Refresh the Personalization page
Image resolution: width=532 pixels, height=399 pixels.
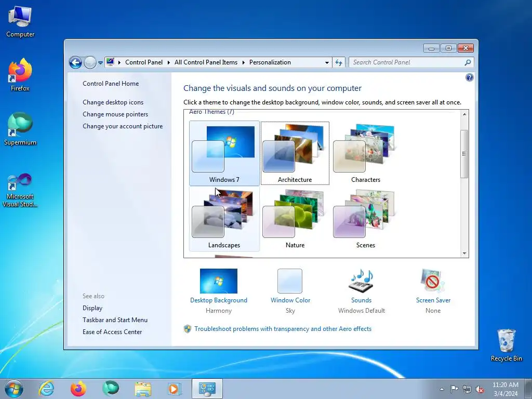[339, 62]
